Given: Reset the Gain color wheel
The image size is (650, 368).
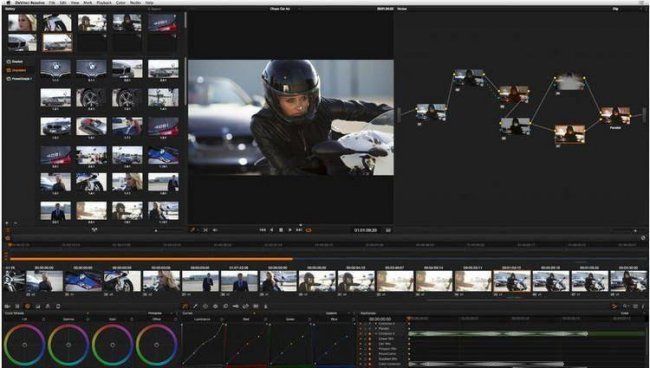Looking at the screenshot, I should [131, 320].
